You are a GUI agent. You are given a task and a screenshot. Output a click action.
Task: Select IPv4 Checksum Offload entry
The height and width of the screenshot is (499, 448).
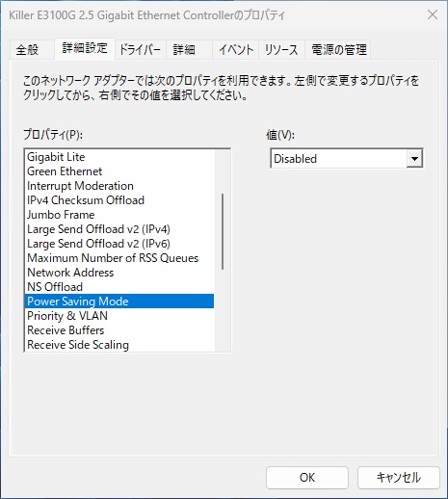[119, 200]
